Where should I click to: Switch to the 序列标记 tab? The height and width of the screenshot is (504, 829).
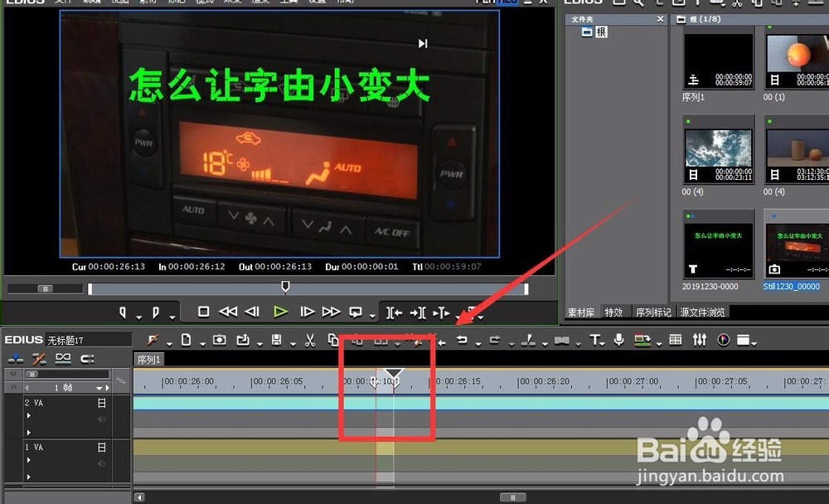click(x=653, y=313)
